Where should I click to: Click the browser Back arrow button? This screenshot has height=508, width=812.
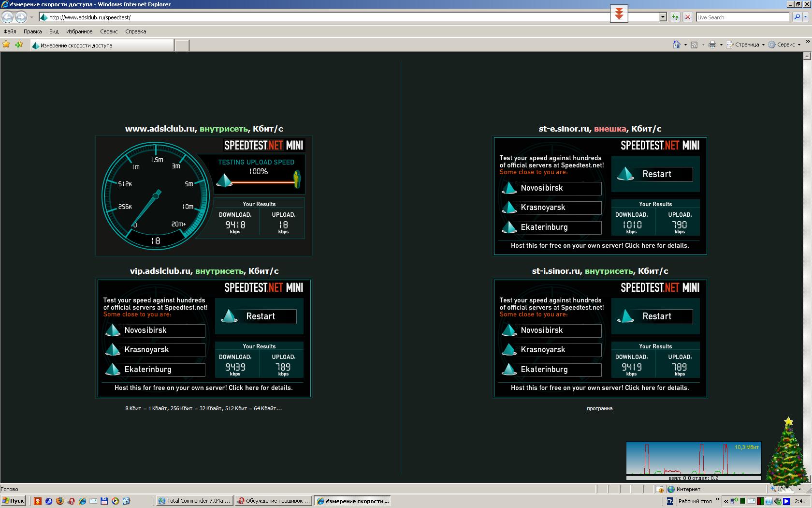(x=8, y=17)
